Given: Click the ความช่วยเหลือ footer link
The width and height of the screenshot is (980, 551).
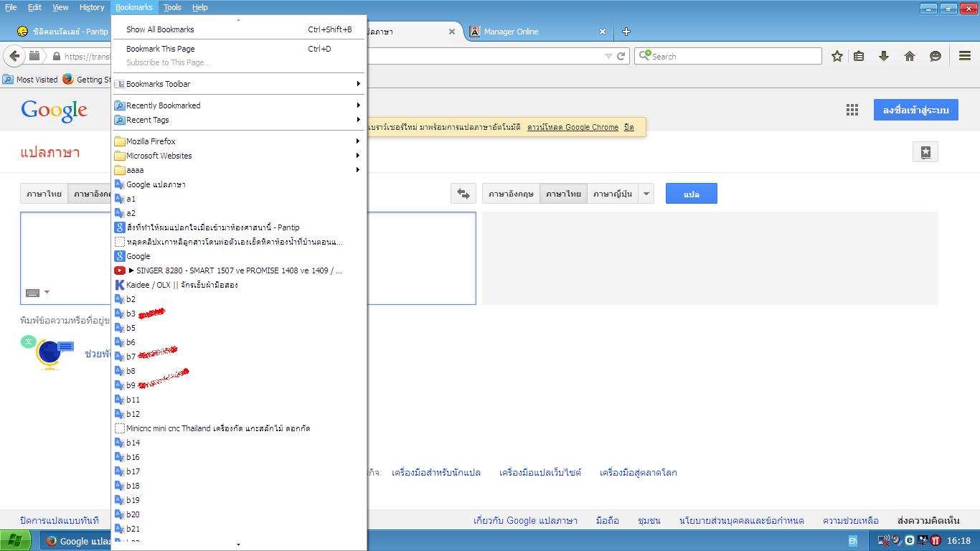Looking at the screenshot, I should pos(851,520).
